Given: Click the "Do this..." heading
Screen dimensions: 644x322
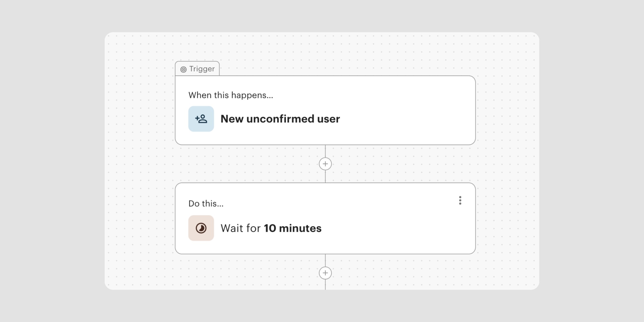Looking at the screenshot, I should tap(206, 204).
